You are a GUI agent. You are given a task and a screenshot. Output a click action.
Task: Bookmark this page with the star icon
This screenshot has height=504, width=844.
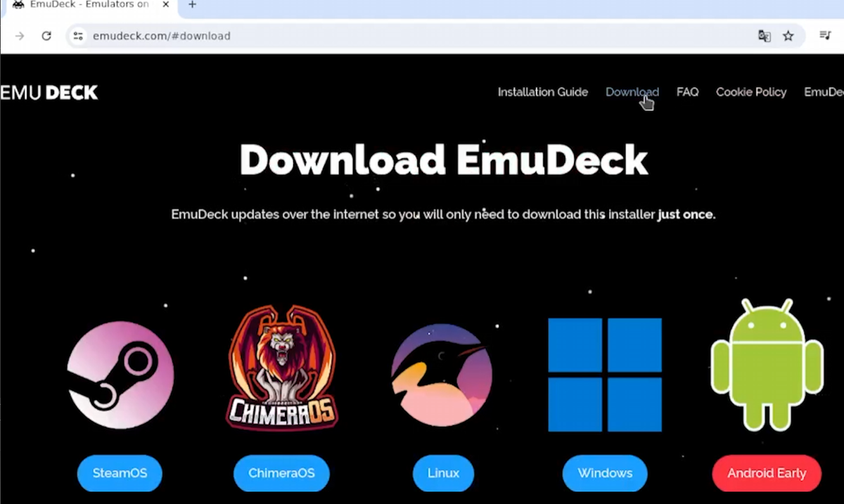tap(788, 36)
